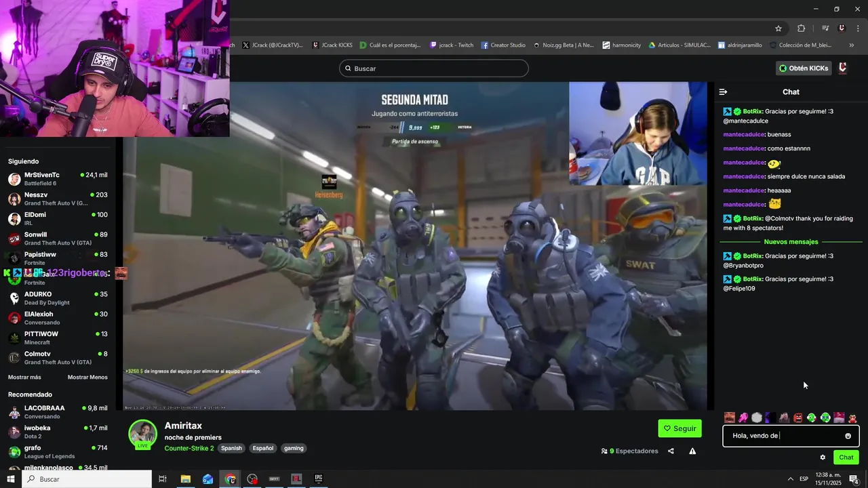
Task: Collapse the followed list with Mostrar Menos
Action: pos(87,377)
